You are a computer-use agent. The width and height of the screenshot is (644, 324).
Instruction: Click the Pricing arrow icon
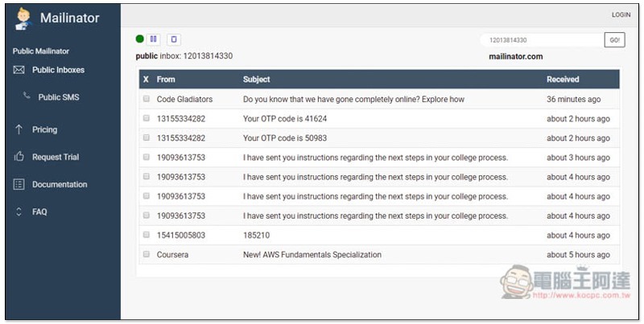coord(19,129)
